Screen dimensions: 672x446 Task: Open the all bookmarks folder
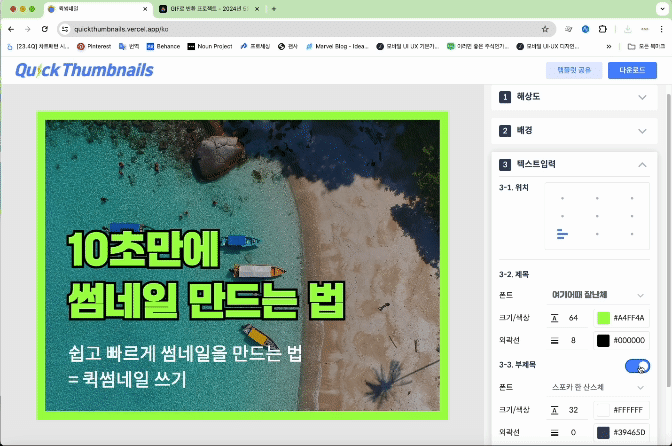646,46
